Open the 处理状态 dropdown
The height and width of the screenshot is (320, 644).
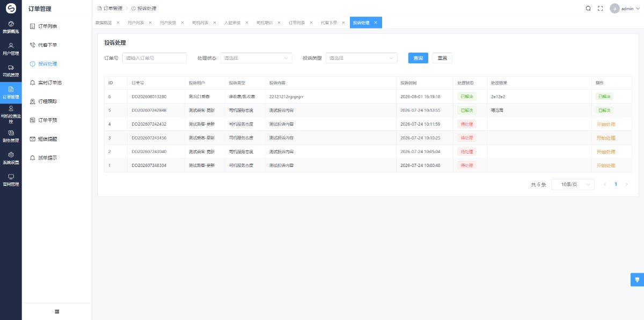(256, 58)
